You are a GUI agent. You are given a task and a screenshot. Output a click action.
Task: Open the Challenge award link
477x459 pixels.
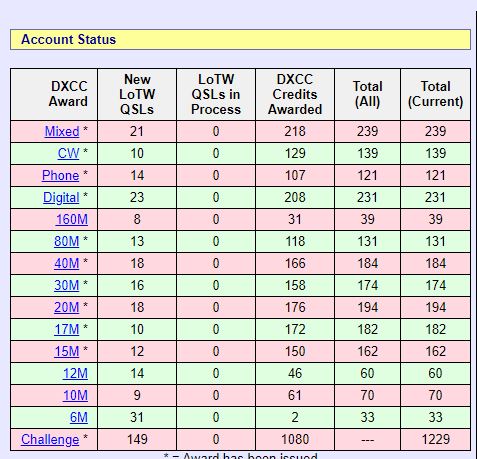click(x=50, y=439)
